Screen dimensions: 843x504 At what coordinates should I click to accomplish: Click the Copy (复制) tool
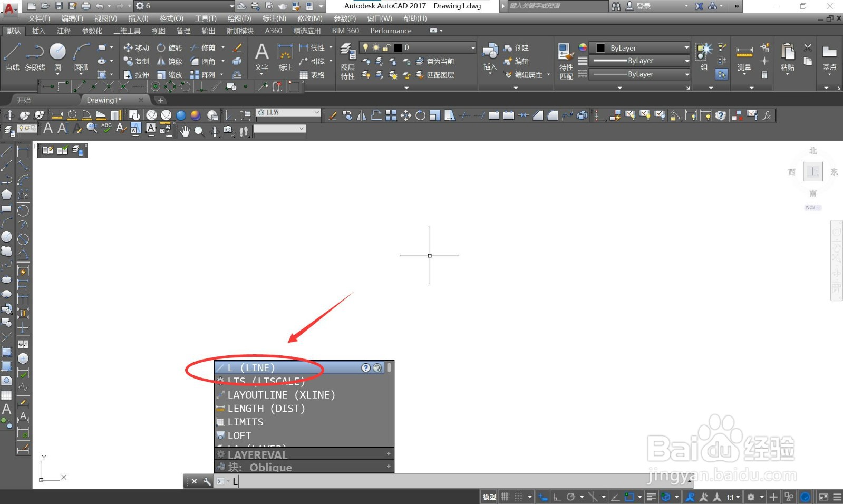click(136, 61)
